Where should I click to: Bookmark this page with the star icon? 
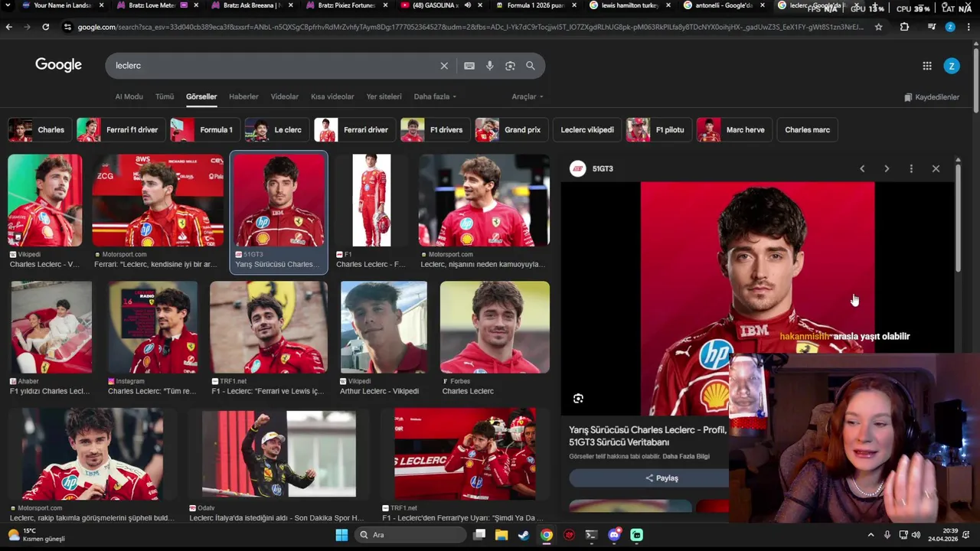pyautogui.click(x=878, y=27)
